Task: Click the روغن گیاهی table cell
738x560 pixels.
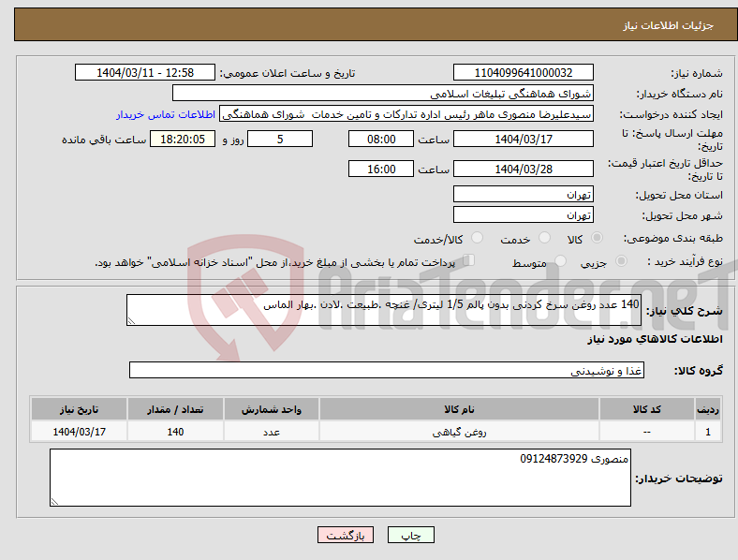Action: (x=459, y=432)
